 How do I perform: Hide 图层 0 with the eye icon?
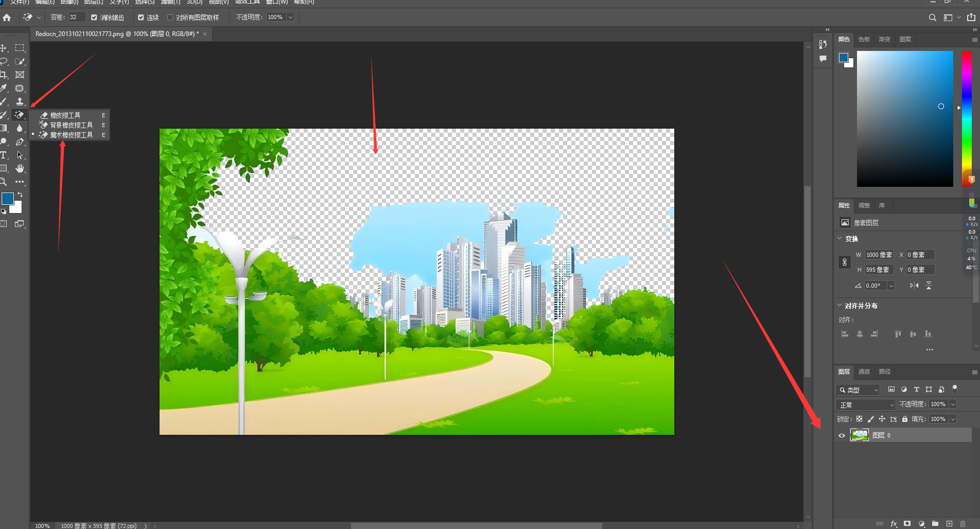pos(842,435)
